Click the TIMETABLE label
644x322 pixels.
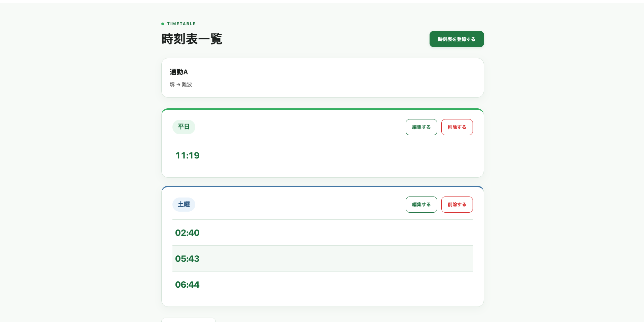pyautogui.click(x=181, y=24)
